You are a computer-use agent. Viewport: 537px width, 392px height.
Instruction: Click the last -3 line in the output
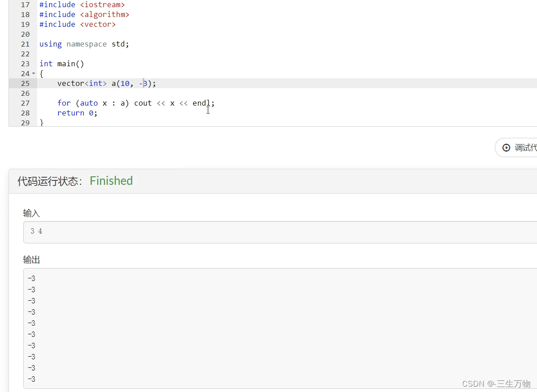coord(31,379)
